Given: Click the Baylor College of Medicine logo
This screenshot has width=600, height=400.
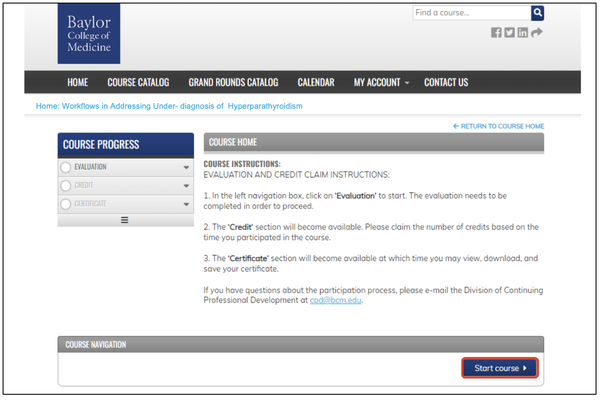Looking at the screenshot, I should tap(89, 34).
